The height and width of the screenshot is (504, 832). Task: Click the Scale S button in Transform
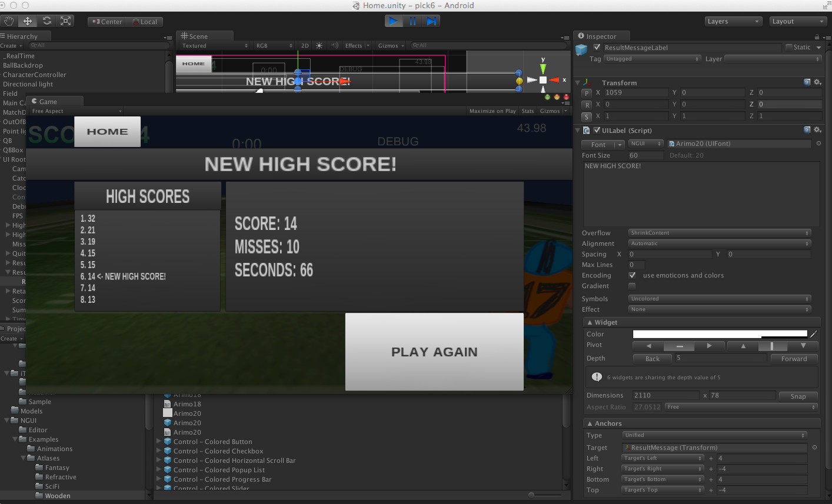click(x=587, y=116)
